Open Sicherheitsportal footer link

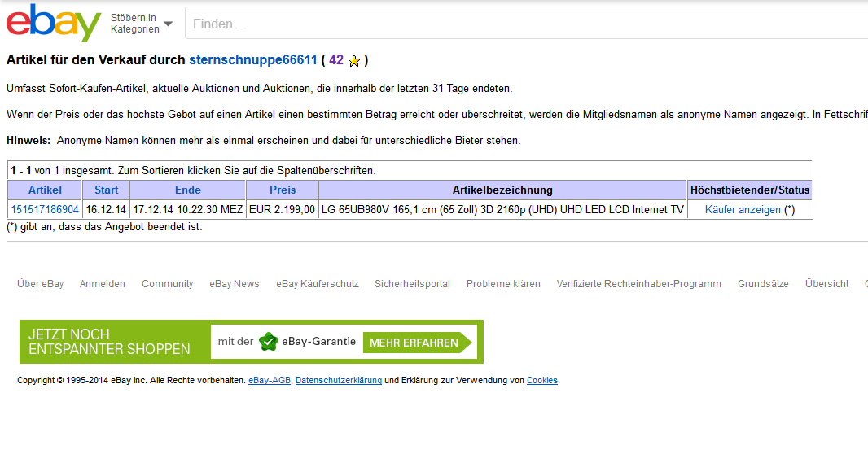(412, 284)
